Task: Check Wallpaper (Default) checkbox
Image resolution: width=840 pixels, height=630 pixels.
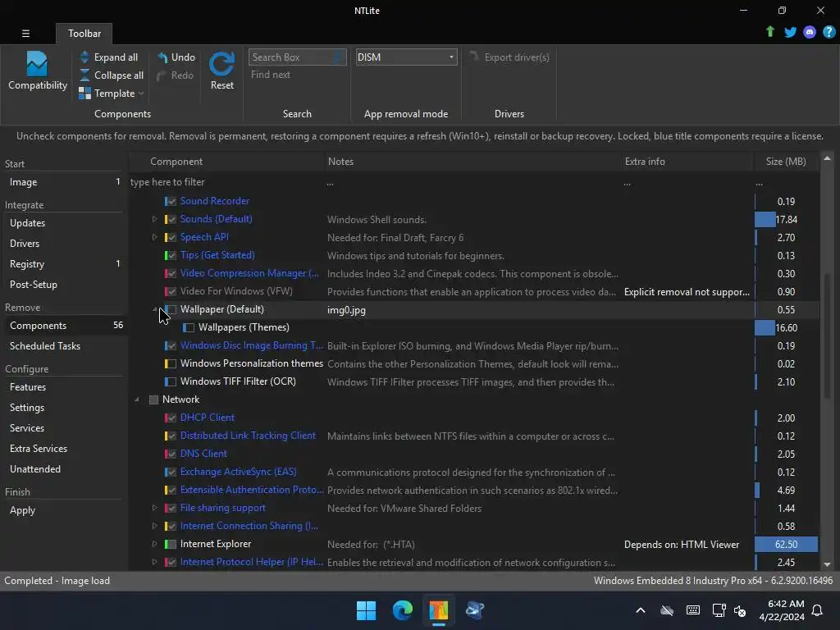Action: tap(171, 309)
